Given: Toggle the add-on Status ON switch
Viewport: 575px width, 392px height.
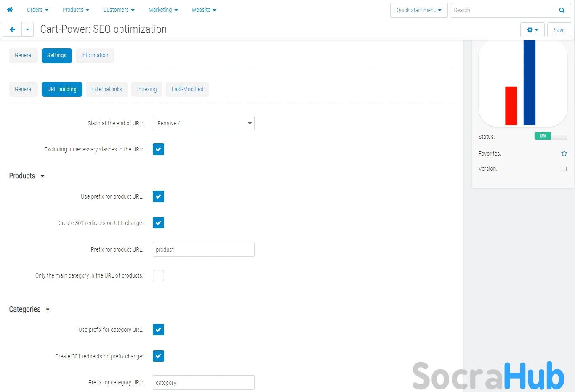Looking at the screenshot, I should click(550, 136).
